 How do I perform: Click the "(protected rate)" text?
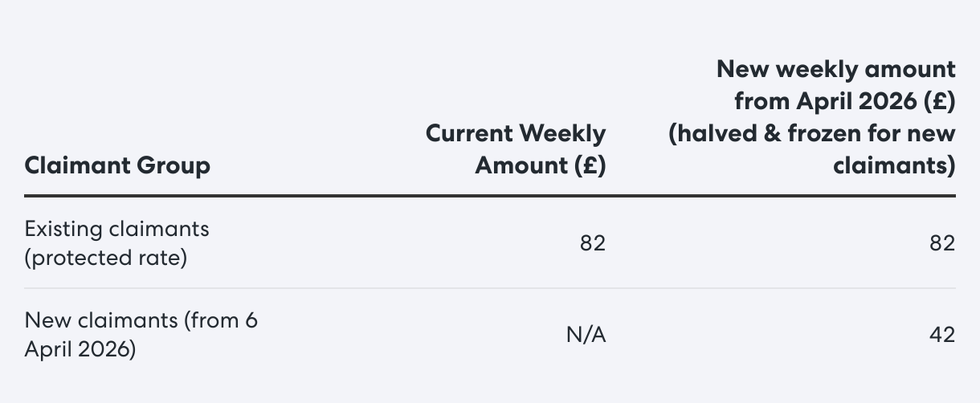[106, 259]
